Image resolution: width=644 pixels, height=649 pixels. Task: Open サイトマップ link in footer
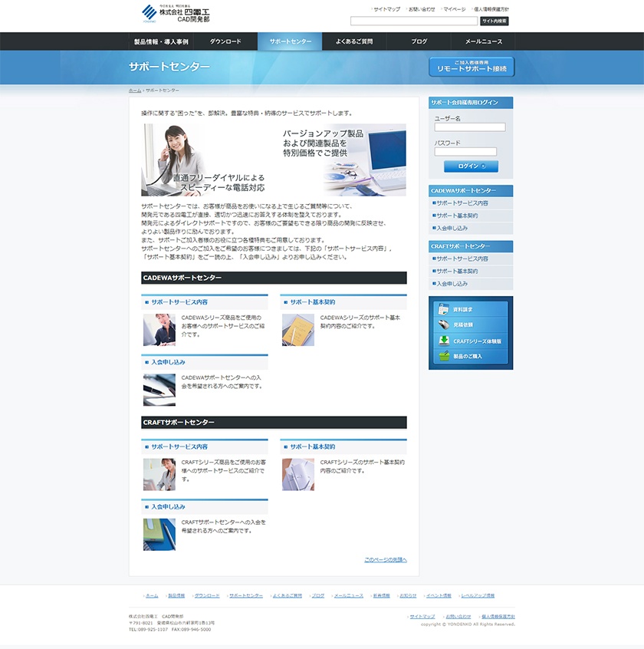point(422,617)
